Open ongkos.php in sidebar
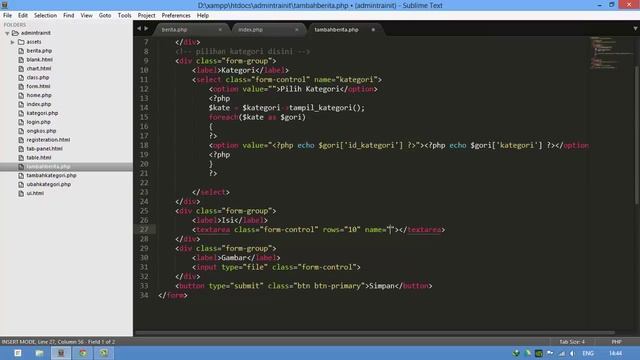This screenshot has width=640, height=360. click(x=41, y=131)
